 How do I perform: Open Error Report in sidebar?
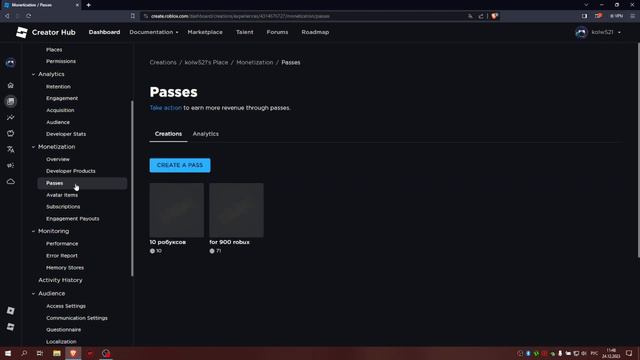click(62, 256)
